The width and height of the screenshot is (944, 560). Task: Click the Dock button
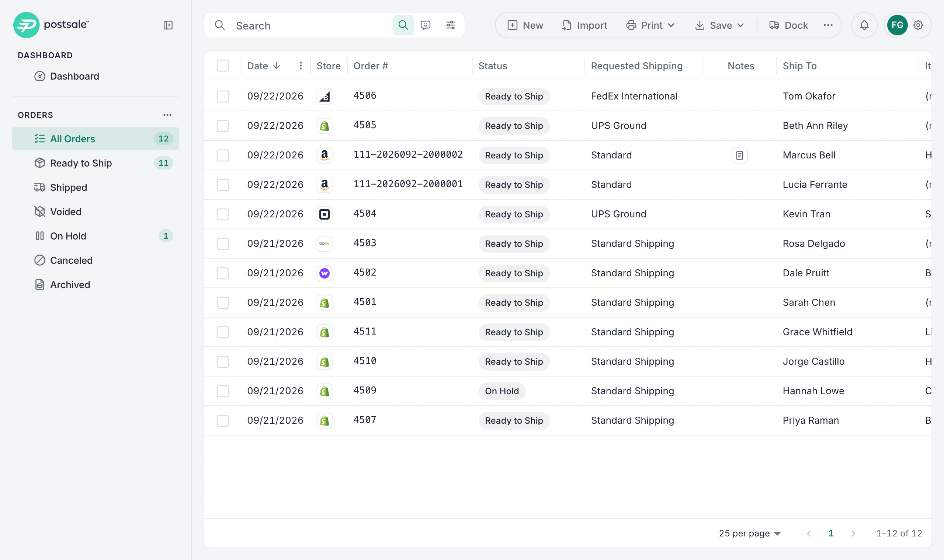click(x=788, y=25)
